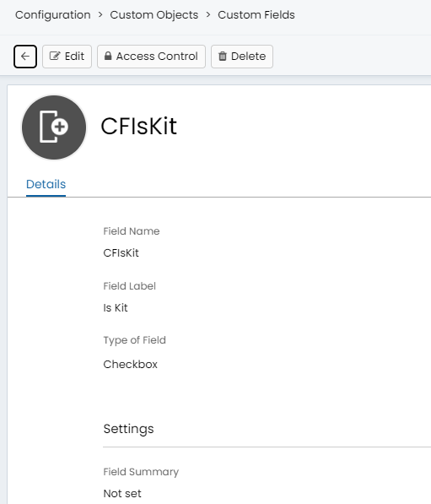Click the CFIsKit custom field avatar icon
This screenshot has width=431, height=504.
pyautogui.click(x=54, y=127)
